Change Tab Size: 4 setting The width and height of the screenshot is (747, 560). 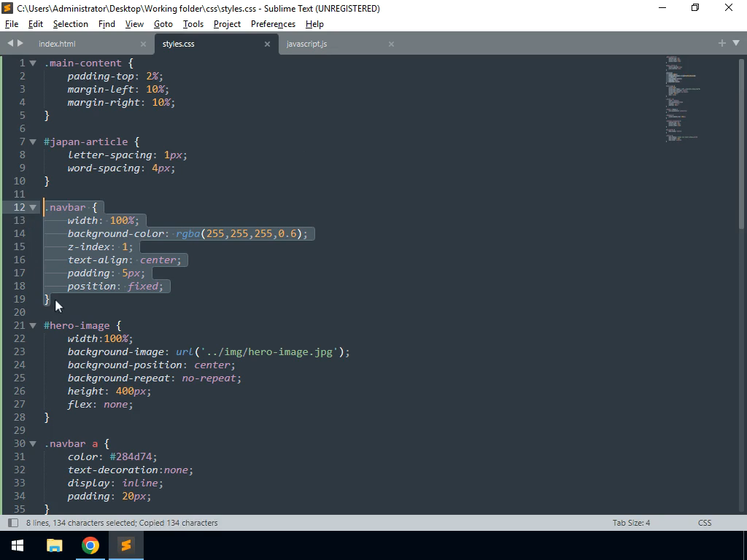(x=631, y=523)
